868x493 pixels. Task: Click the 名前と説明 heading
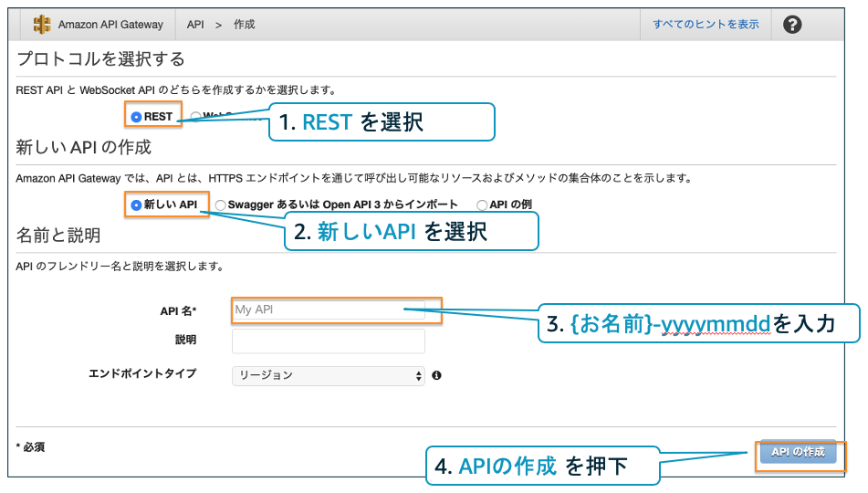58,236
